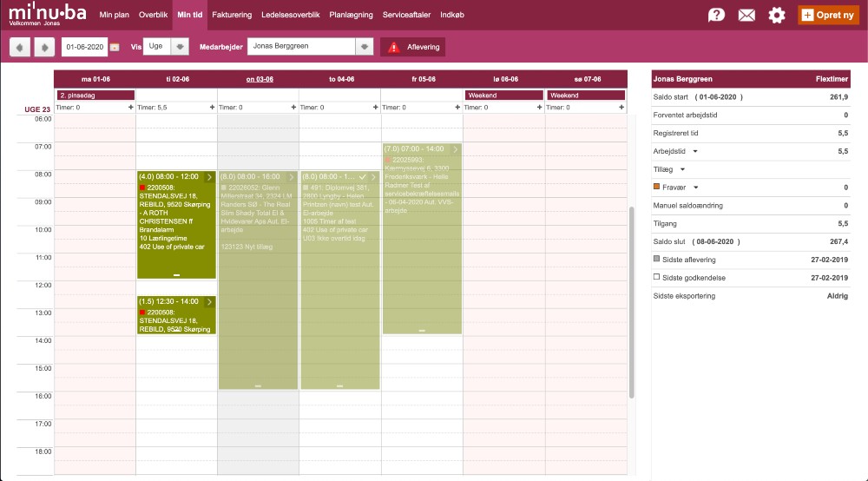
Task: Click checkmark on Thursday 08:00 entry
Action: pos(363,176)
